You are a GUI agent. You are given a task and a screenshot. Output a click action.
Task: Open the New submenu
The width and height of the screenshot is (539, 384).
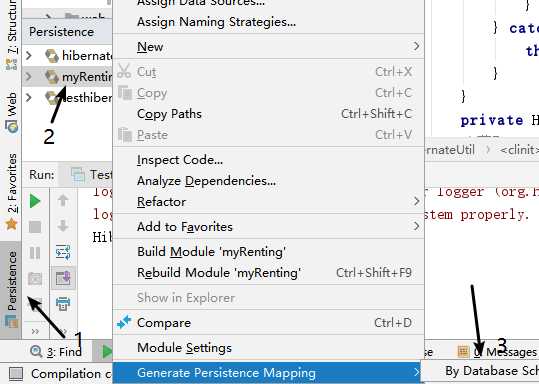click(x=268, y=46)
